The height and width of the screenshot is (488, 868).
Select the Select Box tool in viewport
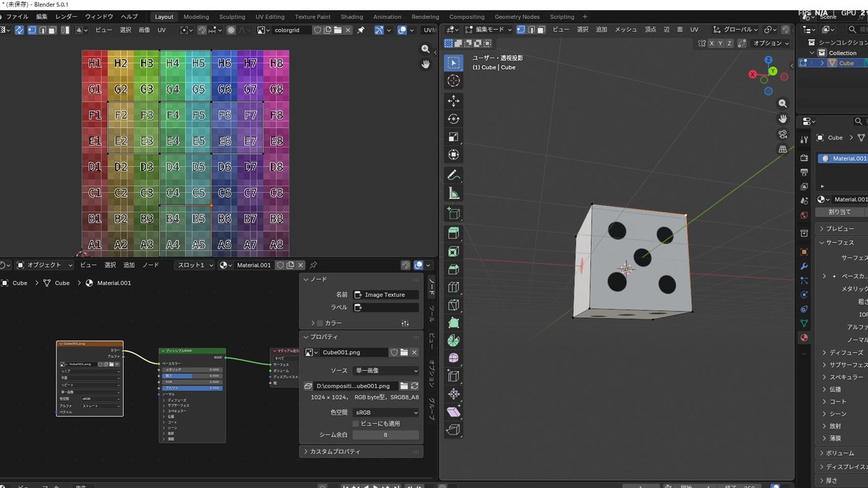454,63
